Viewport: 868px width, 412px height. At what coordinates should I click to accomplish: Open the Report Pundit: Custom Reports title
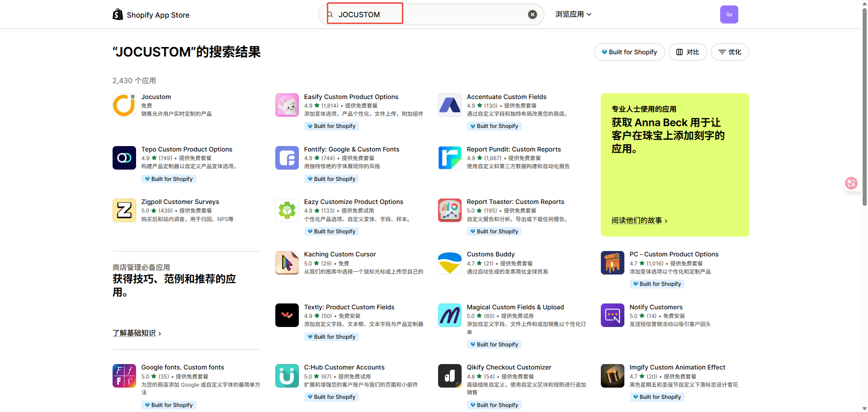coord(514,149)
